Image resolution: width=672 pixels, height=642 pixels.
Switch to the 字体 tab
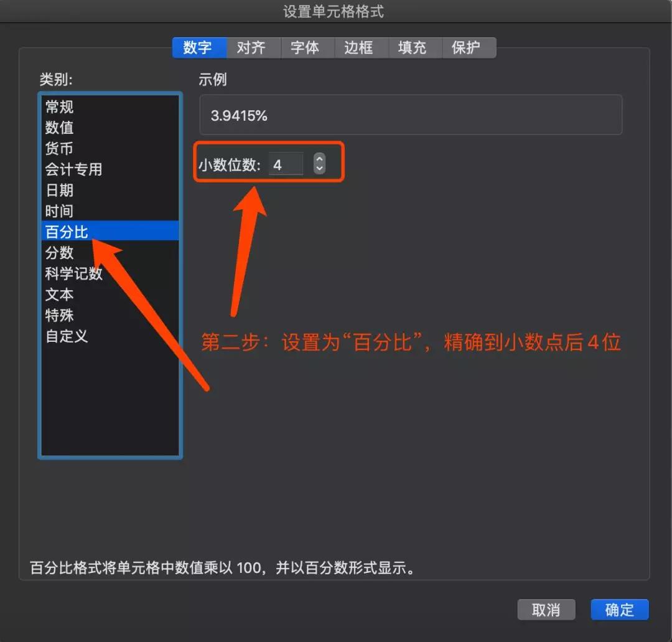click(307, 48)
